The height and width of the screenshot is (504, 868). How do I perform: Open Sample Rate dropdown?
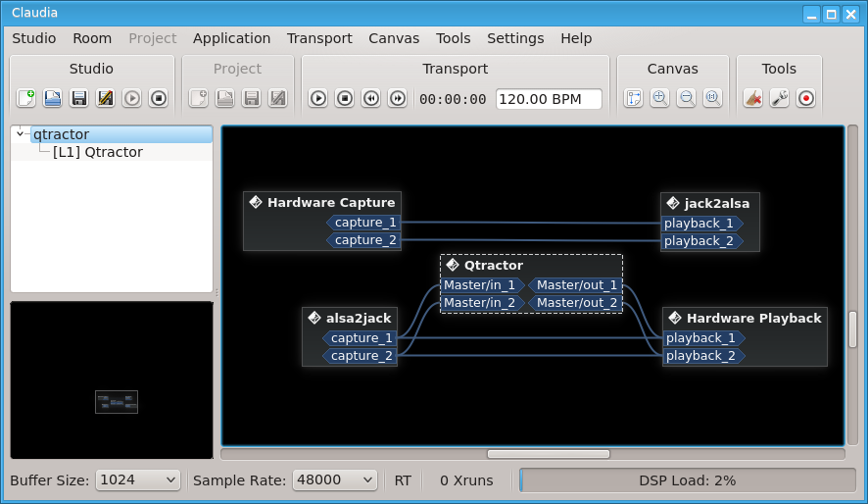pos(334,480)
